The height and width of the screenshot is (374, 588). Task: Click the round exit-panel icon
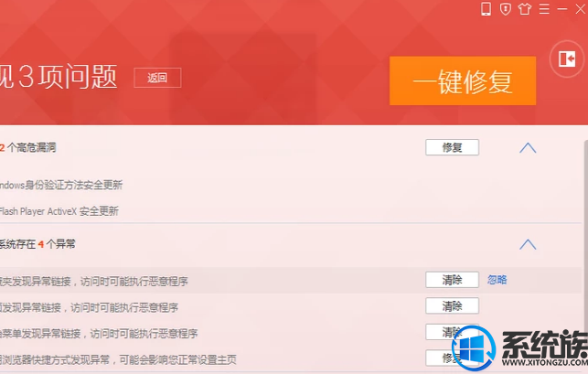pyautogui.click(x=567, y=59)
